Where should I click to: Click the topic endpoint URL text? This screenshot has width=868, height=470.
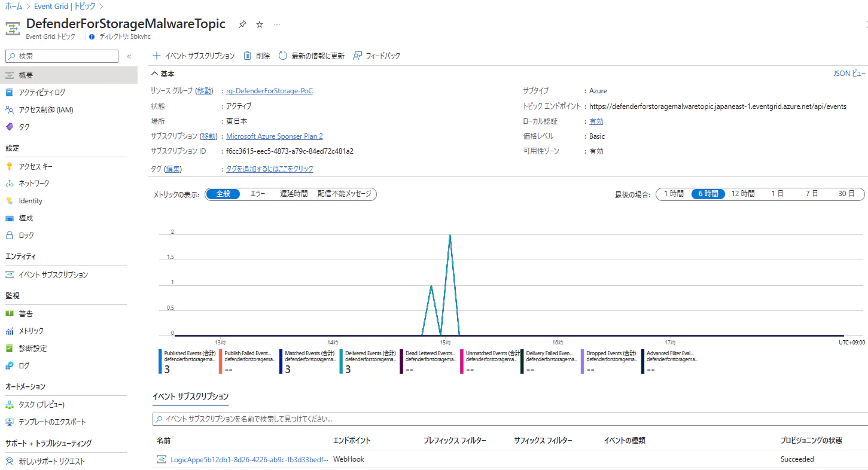click(718, 106)
